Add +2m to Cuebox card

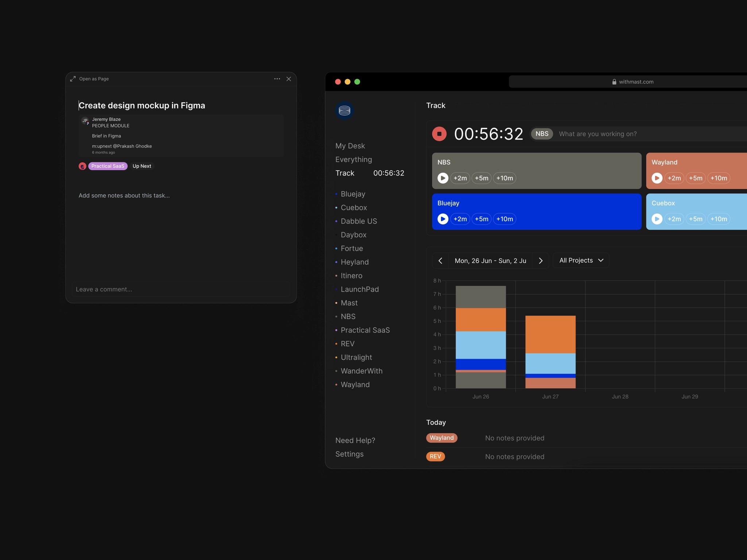674,219
